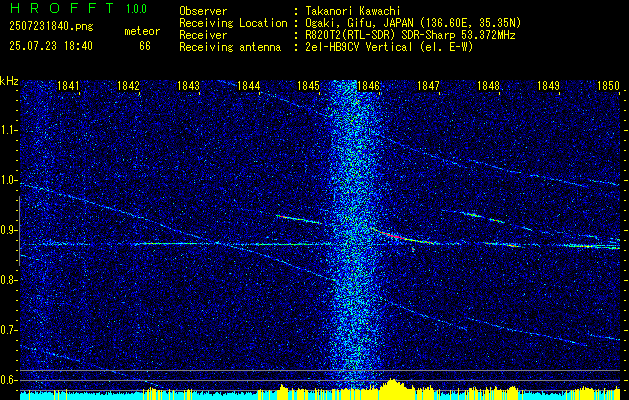This screenshot has height=400, width=629.
Task: Click the HROFFT title text
Action: [x=61, y=8]
